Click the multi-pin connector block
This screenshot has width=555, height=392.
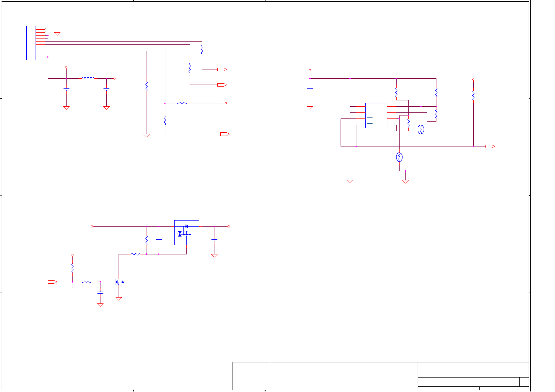point(31,43)
